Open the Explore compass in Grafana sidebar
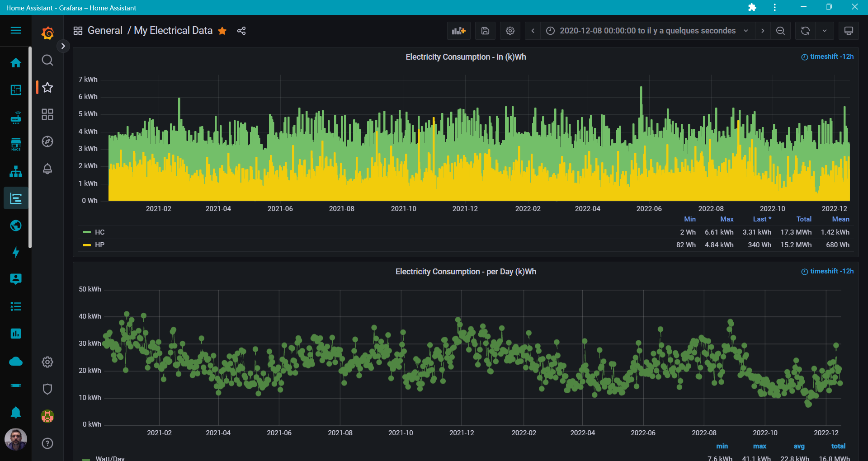 tap(47, 141)
